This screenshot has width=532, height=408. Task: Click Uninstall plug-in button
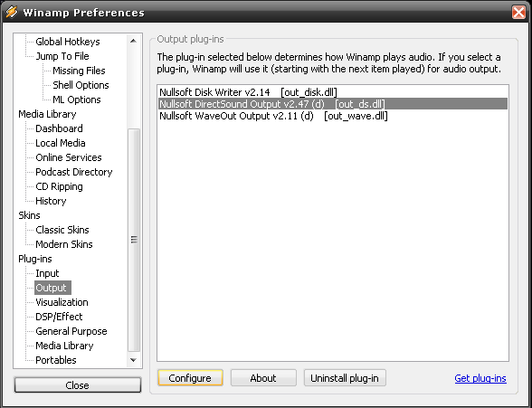point(345,378)
